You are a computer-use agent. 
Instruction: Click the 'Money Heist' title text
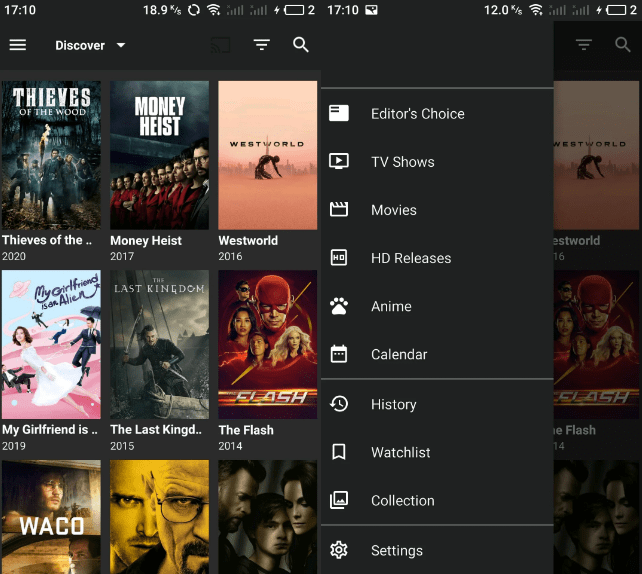click(x=146, y=241)
